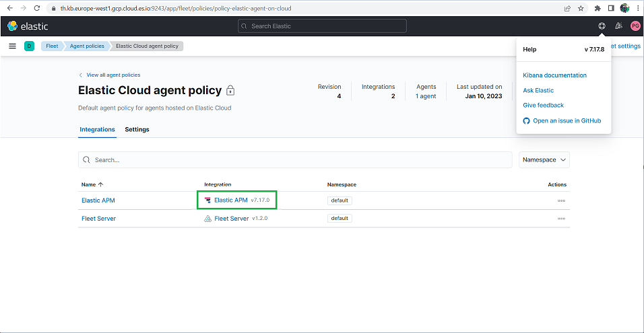This screenshot has width=644, height=333.
Task: Click the Elastic logo
Action: point(28,26)
